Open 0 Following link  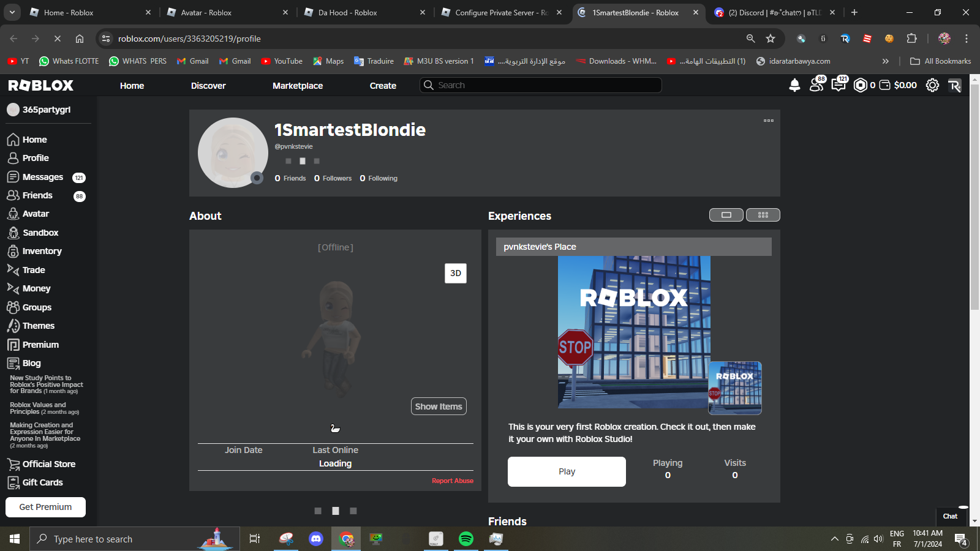click(379, 178)
